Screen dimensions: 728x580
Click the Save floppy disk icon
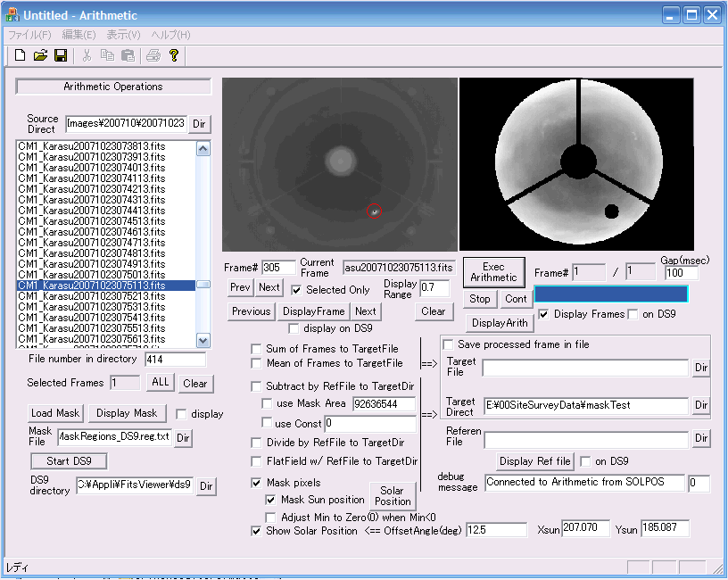tap(61, 55)
